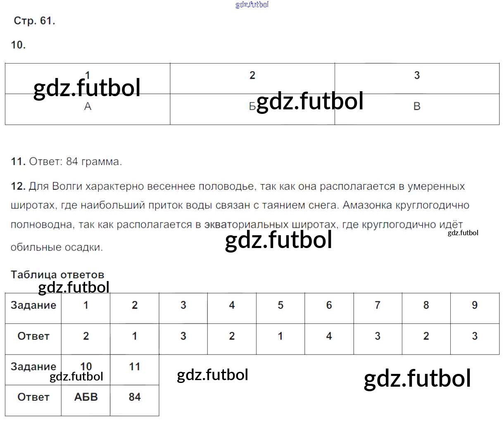Screen dimensions: 504x423
Task: Select task number "9" header cell in answers table
Action: tap(475, 305)
